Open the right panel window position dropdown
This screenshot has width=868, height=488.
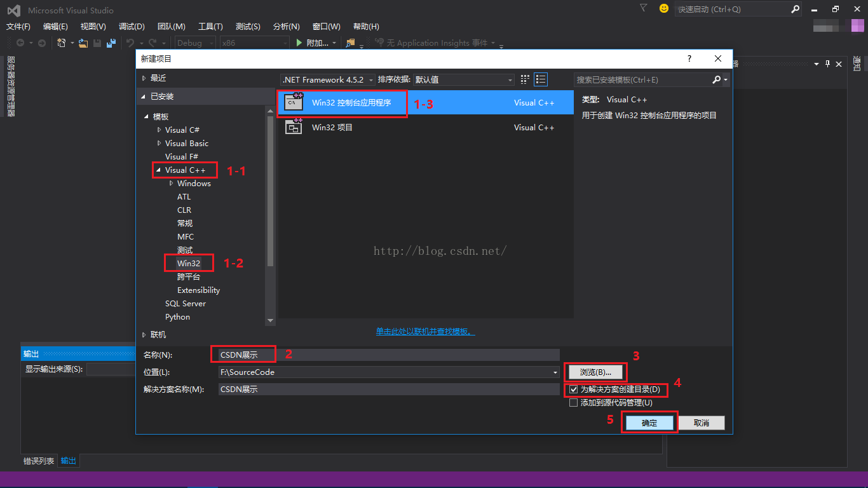[817, 64]
